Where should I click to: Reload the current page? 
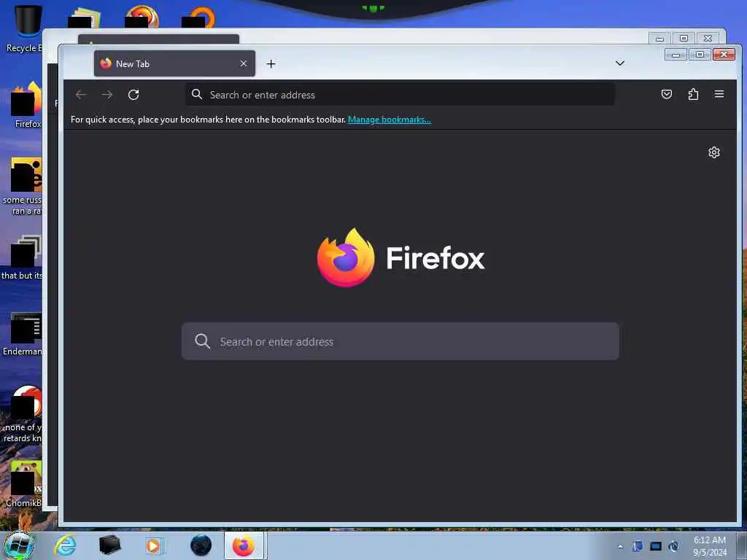pos(133,95)
